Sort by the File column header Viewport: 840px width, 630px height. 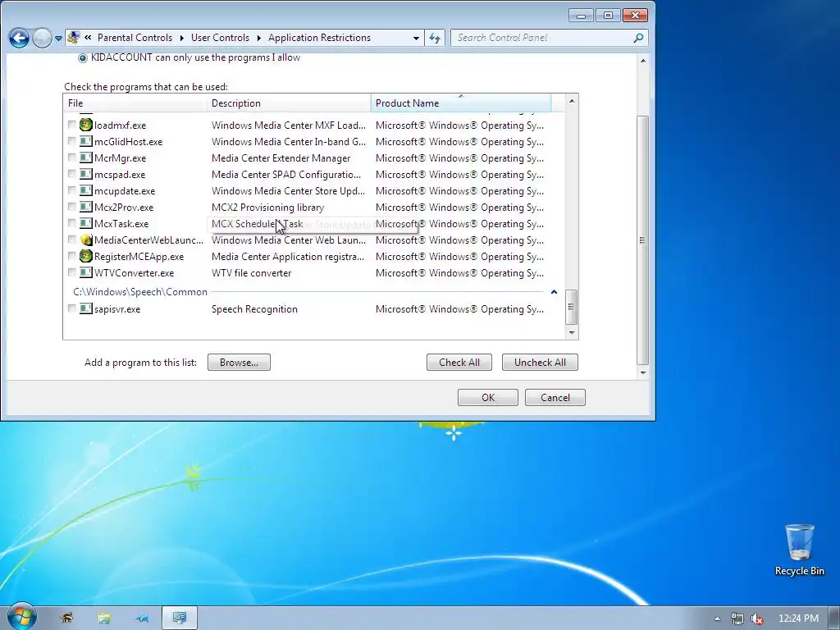pos(135,103)
